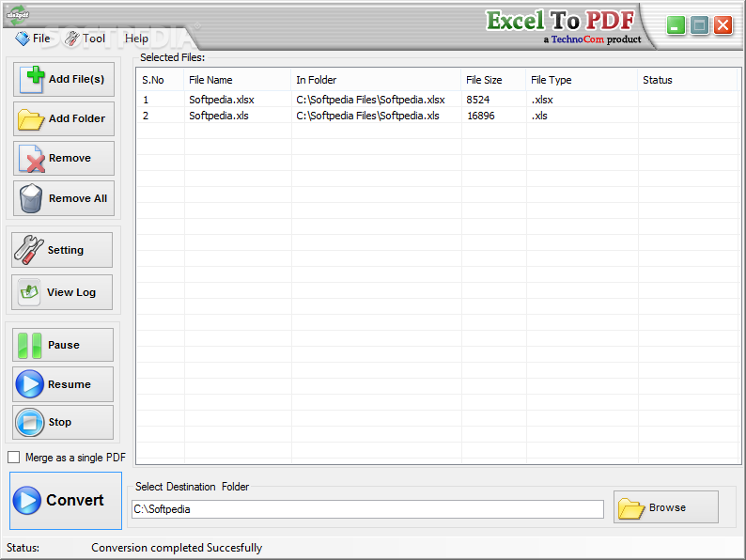Select the Softpedia.xlsx file name
746x560 pixels.
click(x=222, y=100)
